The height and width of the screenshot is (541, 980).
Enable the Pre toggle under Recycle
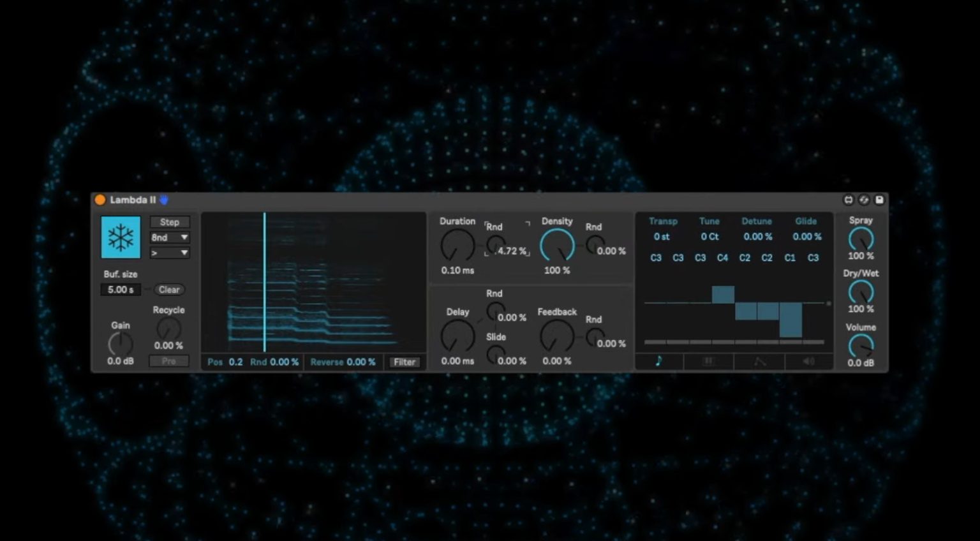168,361
